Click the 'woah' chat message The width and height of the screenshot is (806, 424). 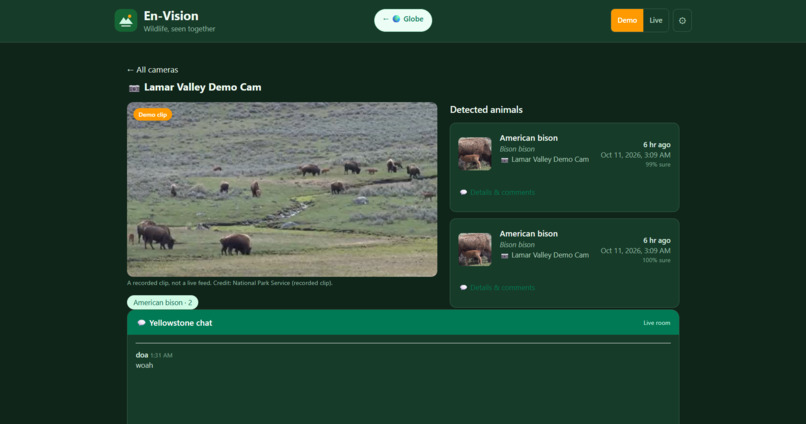coord(144,365)
